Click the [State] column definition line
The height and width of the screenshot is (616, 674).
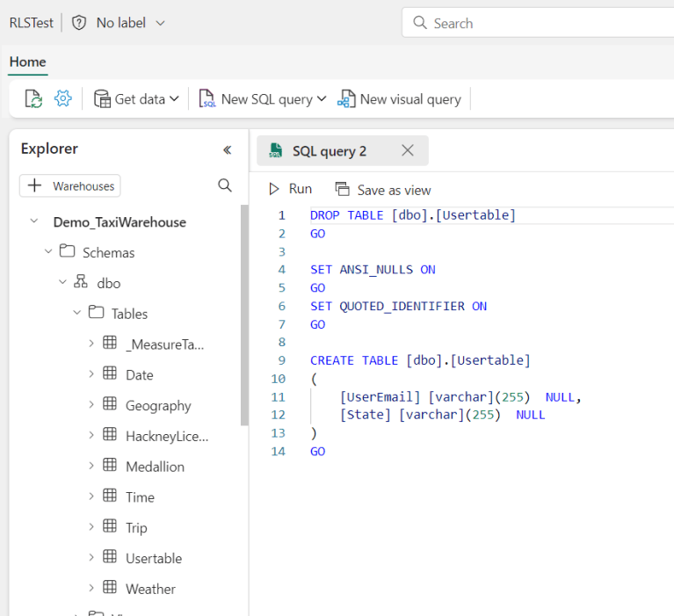click(x=442, y=415)
